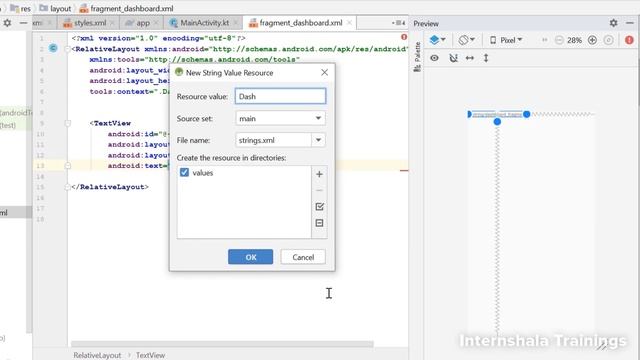Switch to the MainActivity.kt tab
640x360 pixels.
[204, 23]
